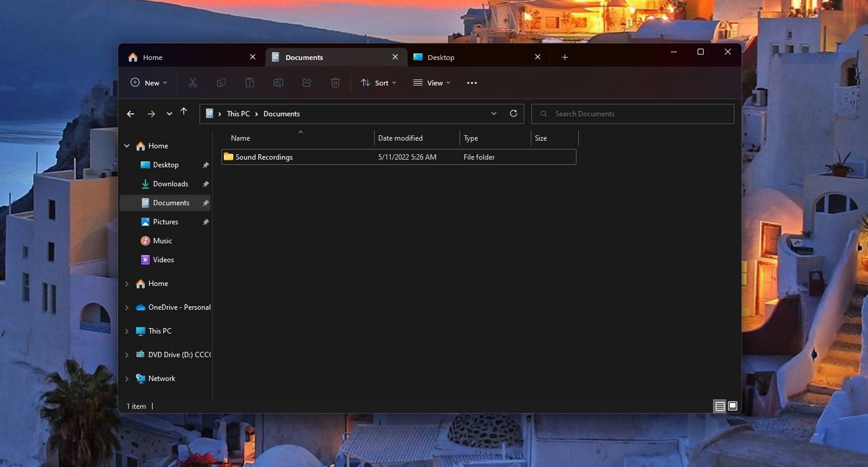Toggle the Documents pin in the sidebar

coord(205,202)
